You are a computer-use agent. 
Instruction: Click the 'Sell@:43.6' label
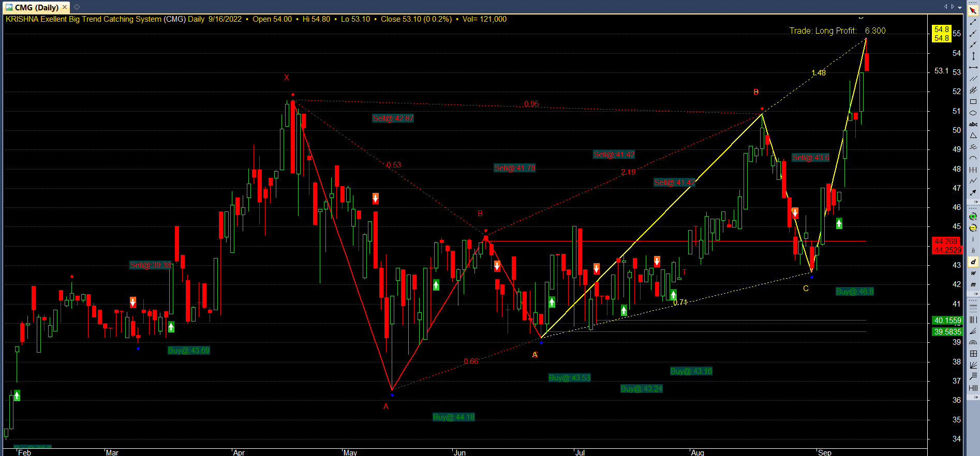point(811,158)
